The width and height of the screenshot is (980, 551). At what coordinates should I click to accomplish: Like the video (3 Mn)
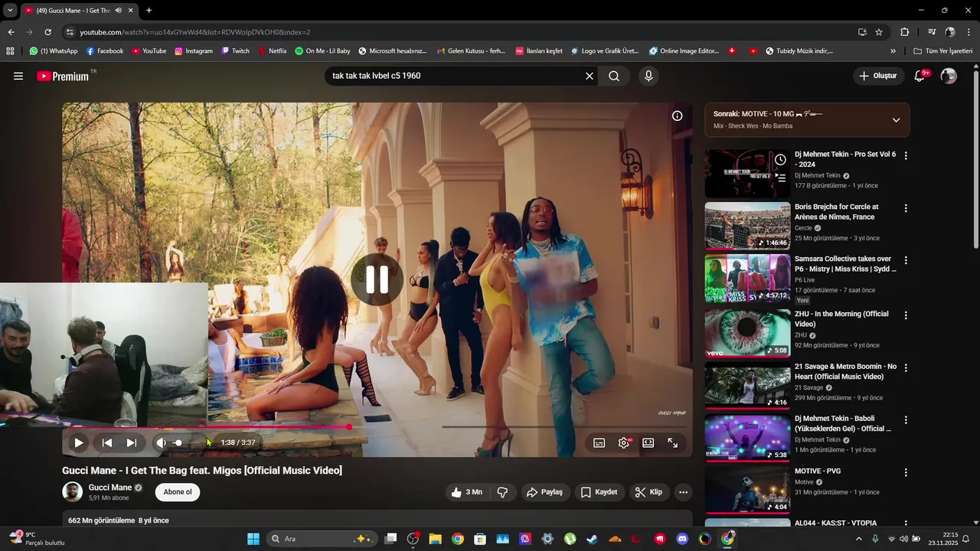[467, 492]
